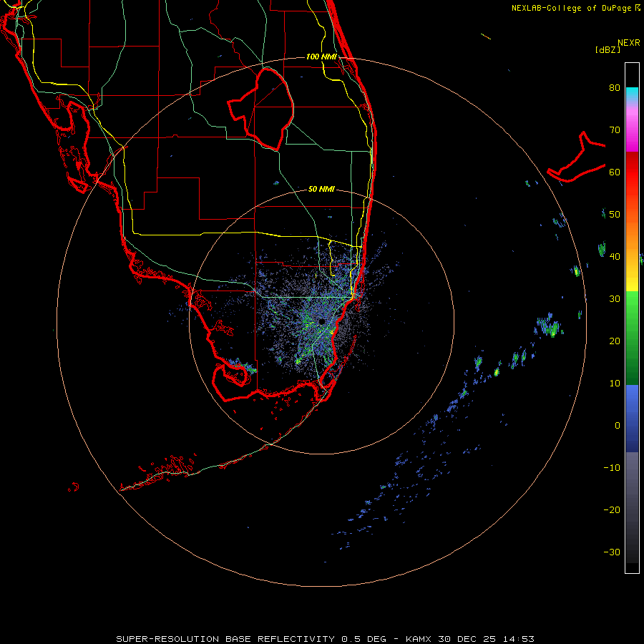Viewport: 644px width, 644px height.
Task: Click the NEXR label above color scale
Action: pyautogui.click(x=629, y=43)
